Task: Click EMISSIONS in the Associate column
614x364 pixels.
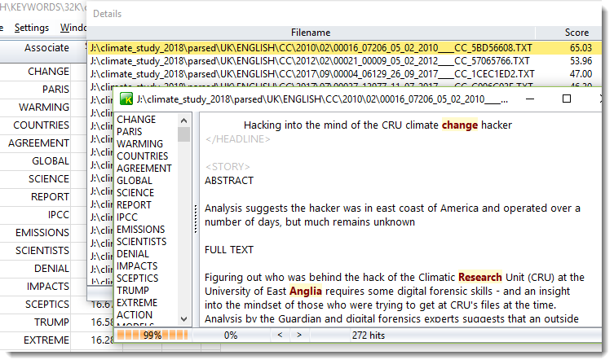Action: pos(42,233)
